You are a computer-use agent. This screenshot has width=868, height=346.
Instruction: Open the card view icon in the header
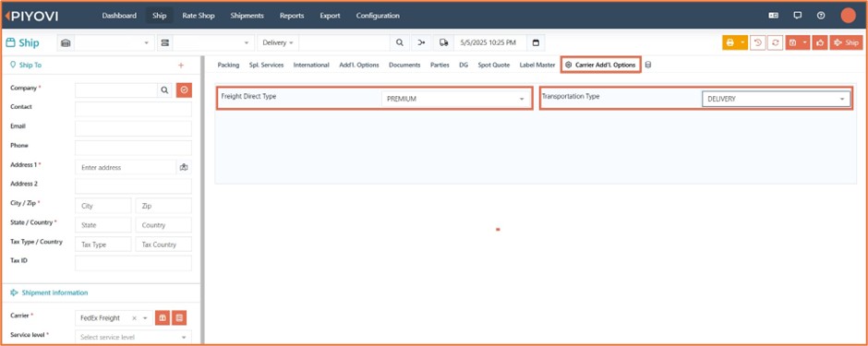(x=773, y=16)
